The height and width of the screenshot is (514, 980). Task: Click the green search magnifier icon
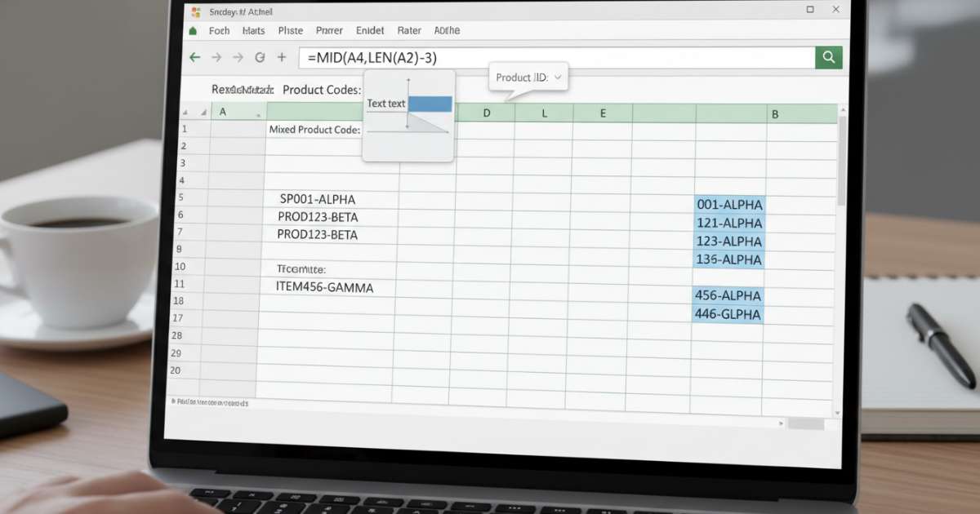pyautogui.click(x=828, y=57)
